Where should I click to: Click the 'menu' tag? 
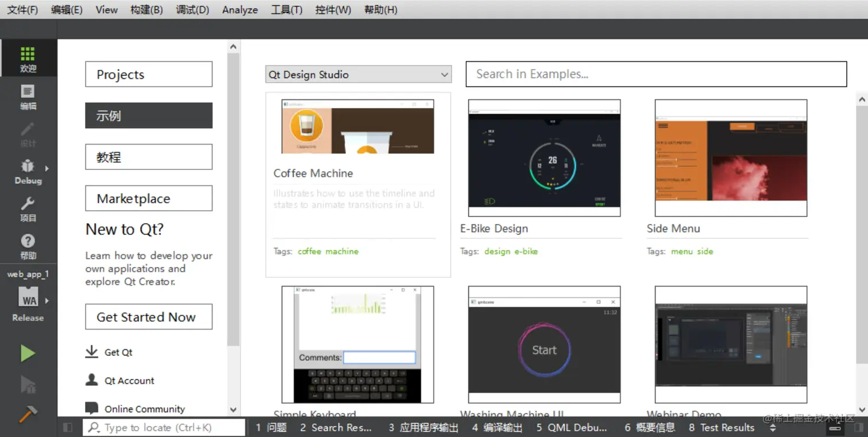pos(682,251)
